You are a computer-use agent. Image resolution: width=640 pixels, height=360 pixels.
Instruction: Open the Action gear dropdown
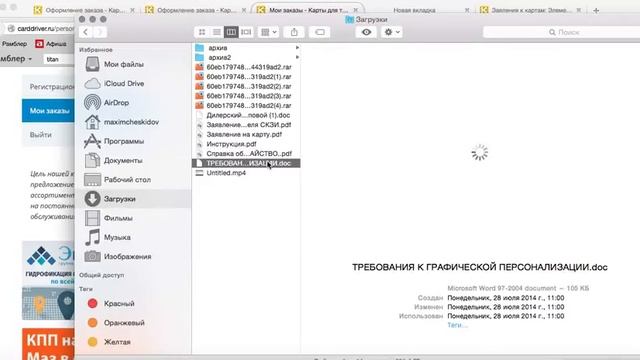coord(391,32)
